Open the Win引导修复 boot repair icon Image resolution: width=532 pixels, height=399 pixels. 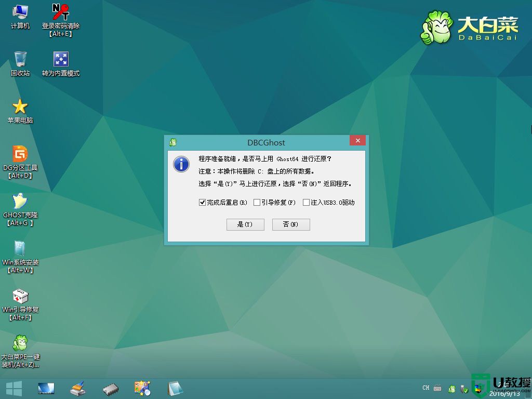[20, 304]
